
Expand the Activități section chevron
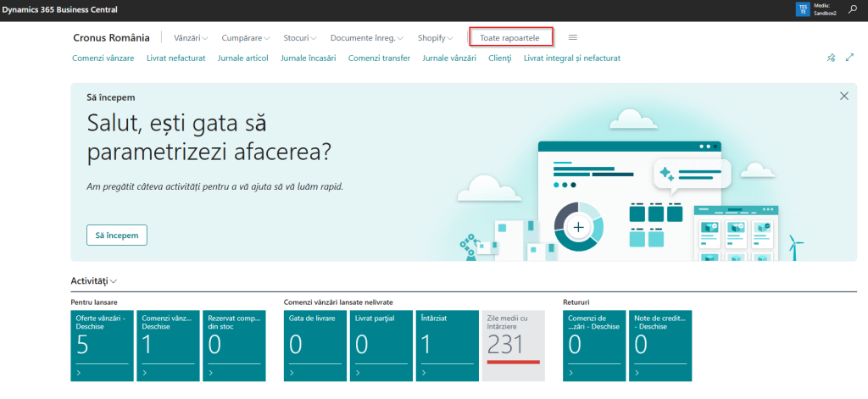coord(114,281)
